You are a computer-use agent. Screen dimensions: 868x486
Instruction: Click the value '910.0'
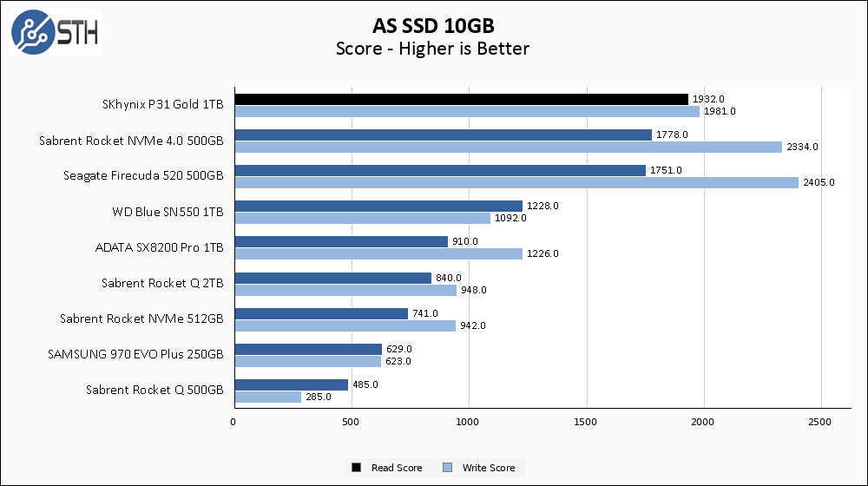(x=465, y=241)
